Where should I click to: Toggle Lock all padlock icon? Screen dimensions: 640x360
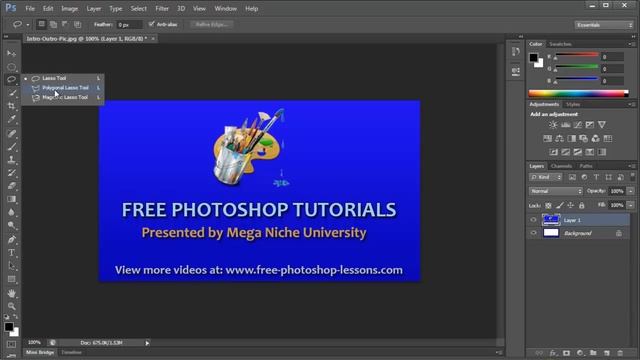click(x=582, y=205)
